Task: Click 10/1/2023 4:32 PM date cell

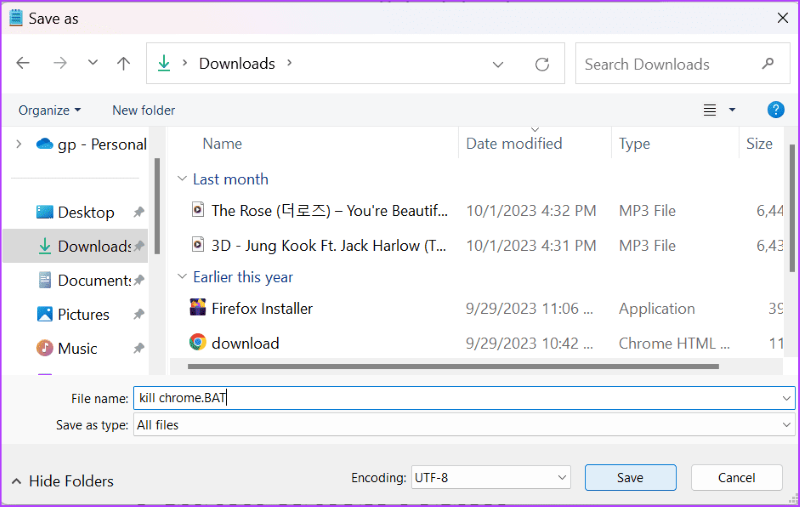Action: (x=531, y=211)
